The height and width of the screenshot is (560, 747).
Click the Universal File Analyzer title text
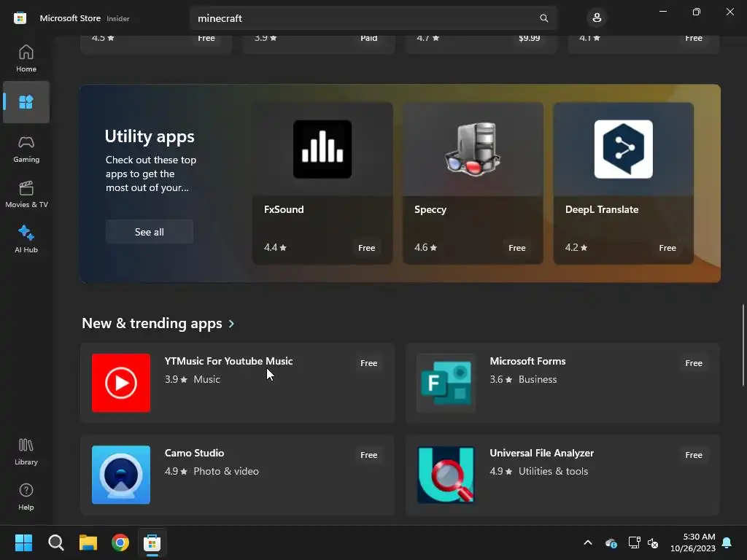click(x=542, y=454)
